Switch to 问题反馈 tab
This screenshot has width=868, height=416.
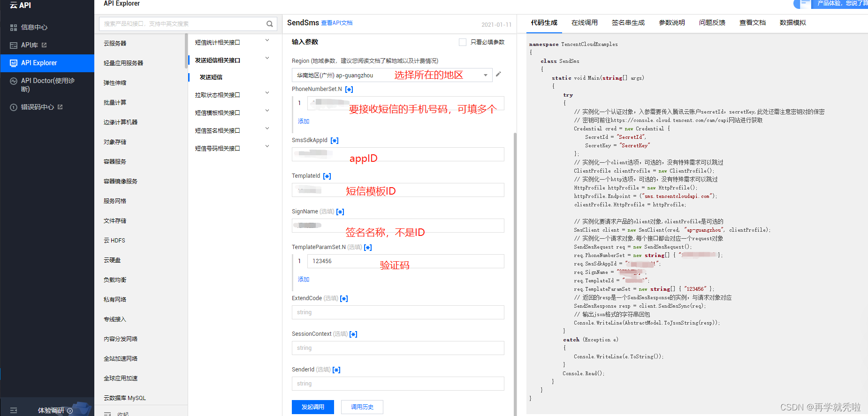tap(712, 23)
